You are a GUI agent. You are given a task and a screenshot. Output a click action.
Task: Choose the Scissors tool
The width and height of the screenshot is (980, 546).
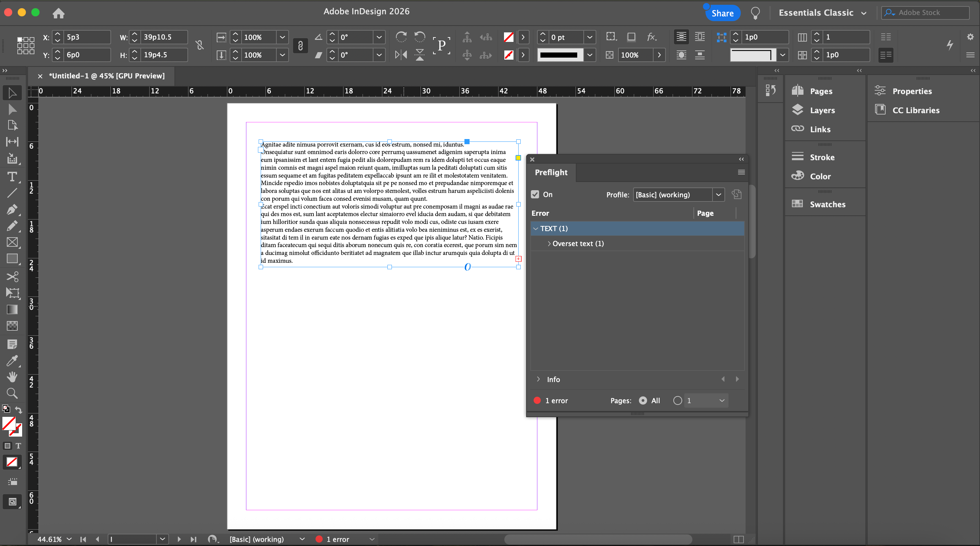(12, 277)
